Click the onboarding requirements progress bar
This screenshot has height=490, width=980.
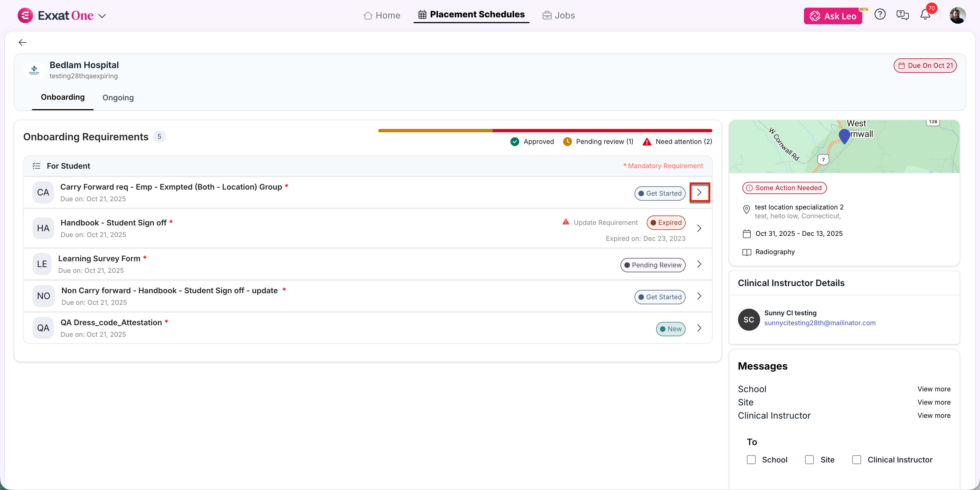tap(545, 130)
